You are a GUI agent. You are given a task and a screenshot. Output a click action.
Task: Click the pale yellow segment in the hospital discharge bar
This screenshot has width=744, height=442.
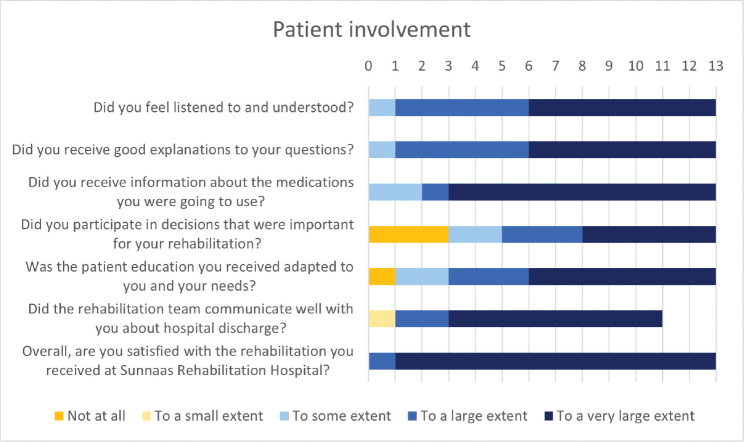coord(382,319)
